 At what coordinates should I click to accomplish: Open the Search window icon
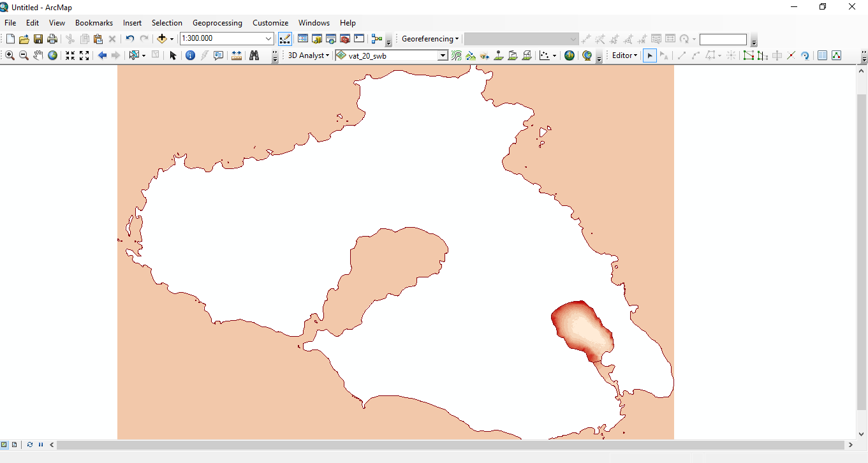(331, 39)
